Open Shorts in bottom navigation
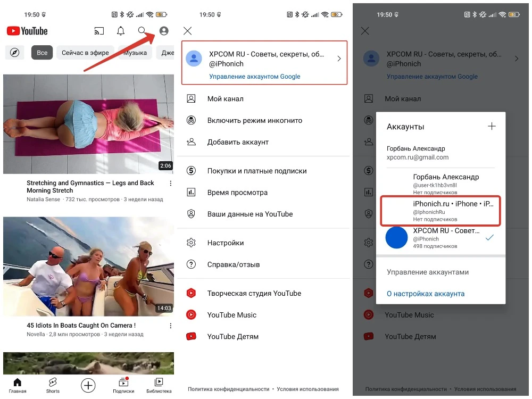Screen dimensions: 532x399 pyautogui.click(x=53, y=385)
